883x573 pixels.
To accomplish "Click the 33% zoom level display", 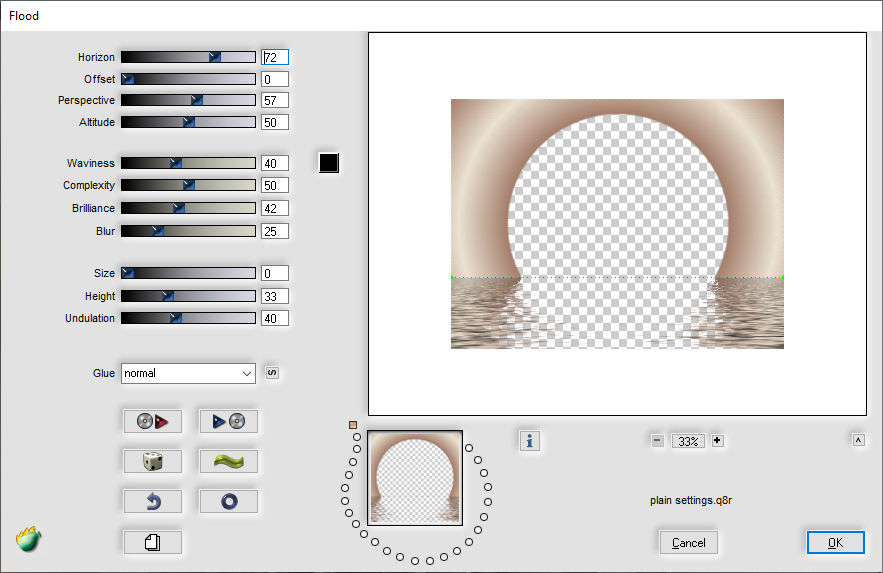I will [688, 441].
